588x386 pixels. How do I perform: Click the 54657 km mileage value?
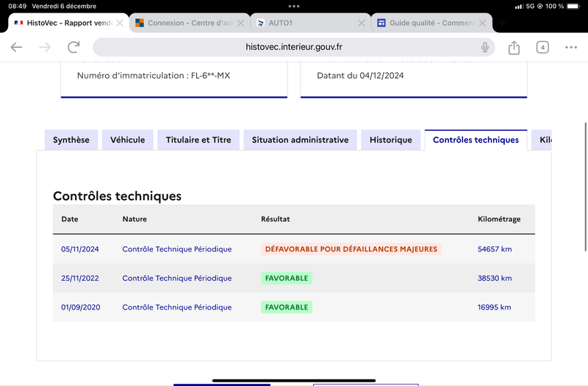495,249
